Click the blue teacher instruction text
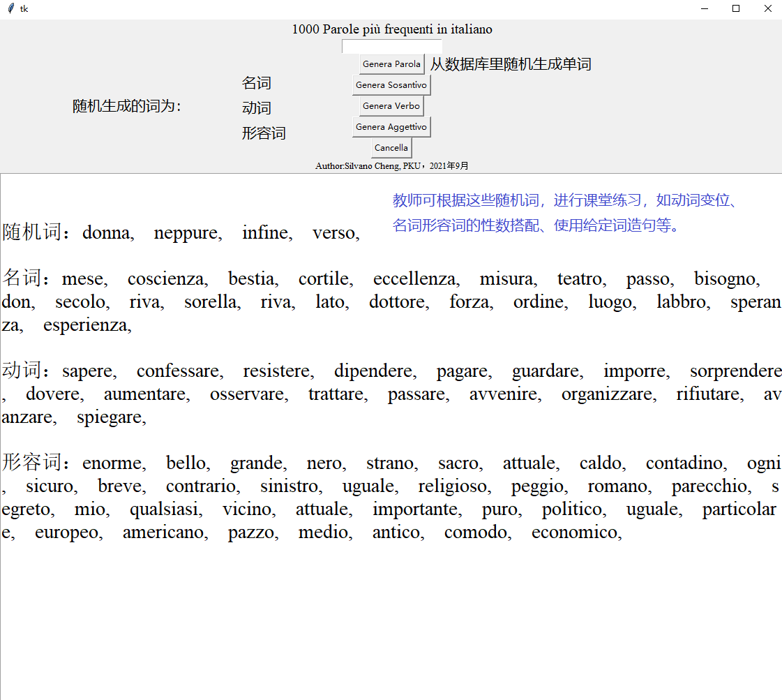782x700 pixels. click(x=565, y=213)
